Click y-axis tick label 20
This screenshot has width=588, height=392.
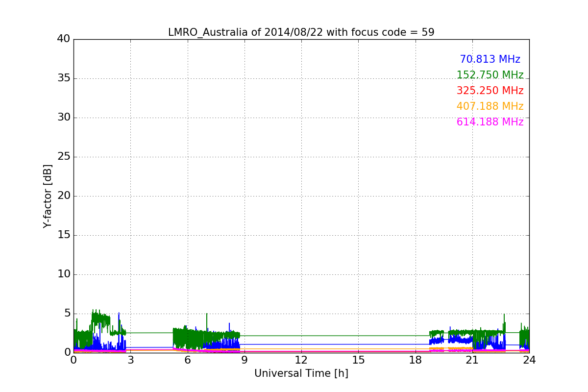(x=64, y=196)
